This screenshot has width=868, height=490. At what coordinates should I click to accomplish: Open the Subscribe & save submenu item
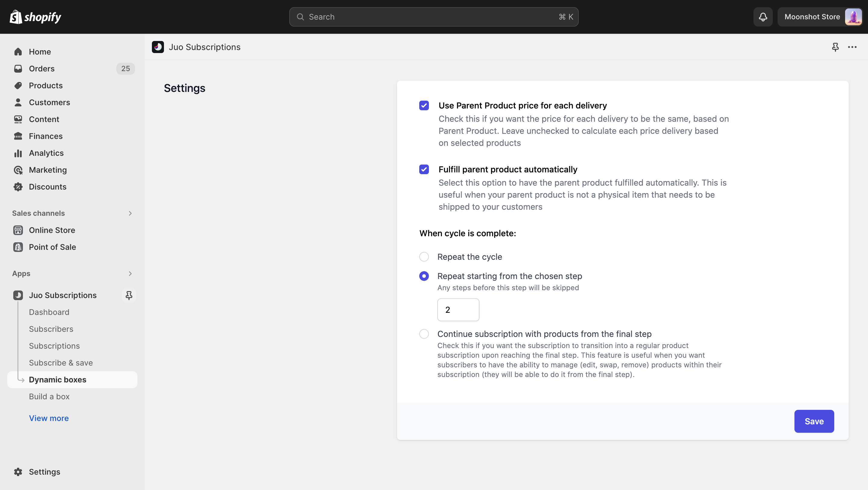tap(61, 363)
